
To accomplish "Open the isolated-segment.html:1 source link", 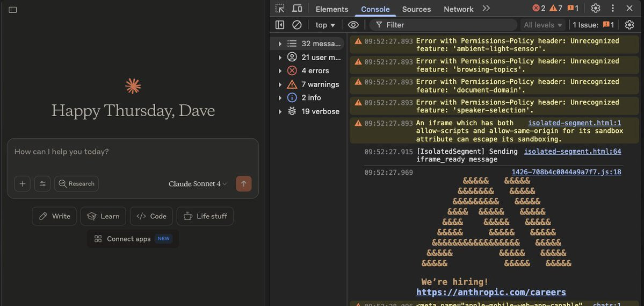I will coord(575,123).
